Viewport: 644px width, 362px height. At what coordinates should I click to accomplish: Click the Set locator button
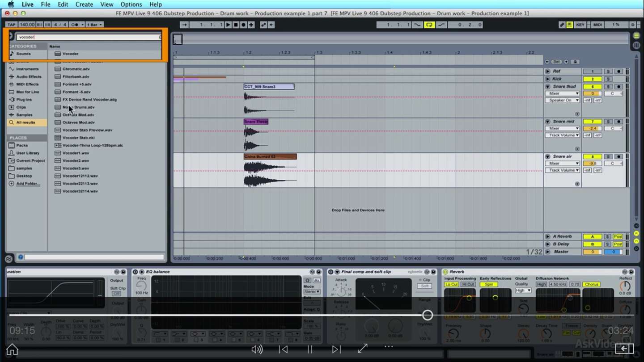tap(556, 62)
